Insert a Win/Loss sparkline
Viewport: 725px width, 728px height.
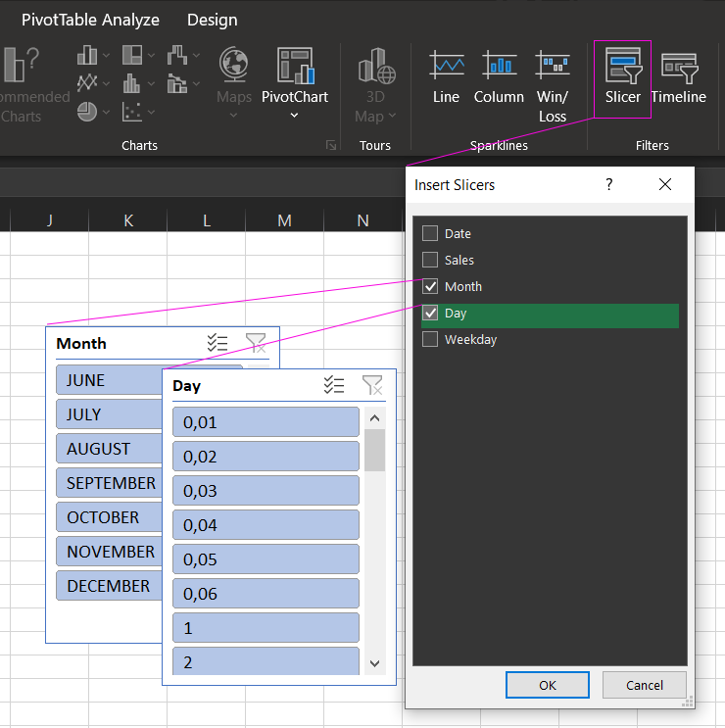pos(553,86)
